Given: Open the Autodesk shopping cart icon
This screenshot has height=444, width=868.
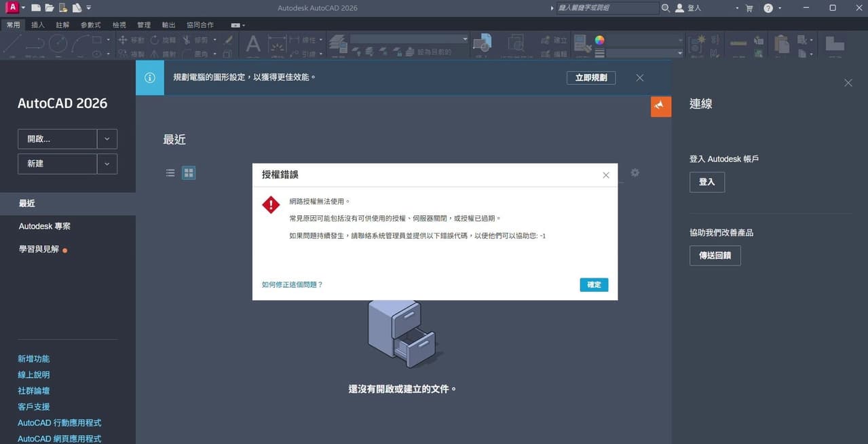Looking at the screenshot, I should pyautogui.click(x=749, y=8).
